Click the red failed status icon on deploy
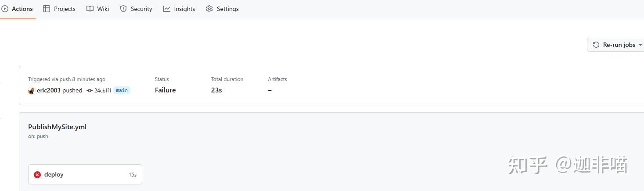The width and height of the screenshot is (644, 191). point(37,175)
